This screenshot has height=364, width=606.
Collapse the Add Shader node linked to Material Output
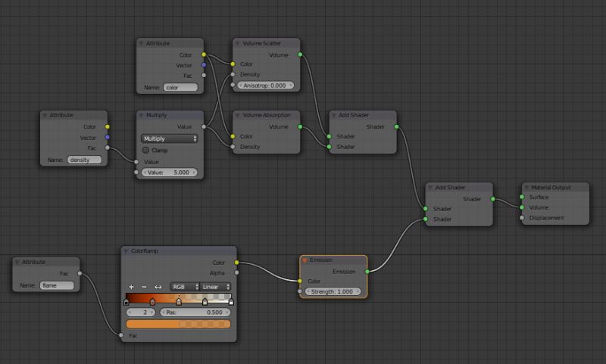(430, 187)
